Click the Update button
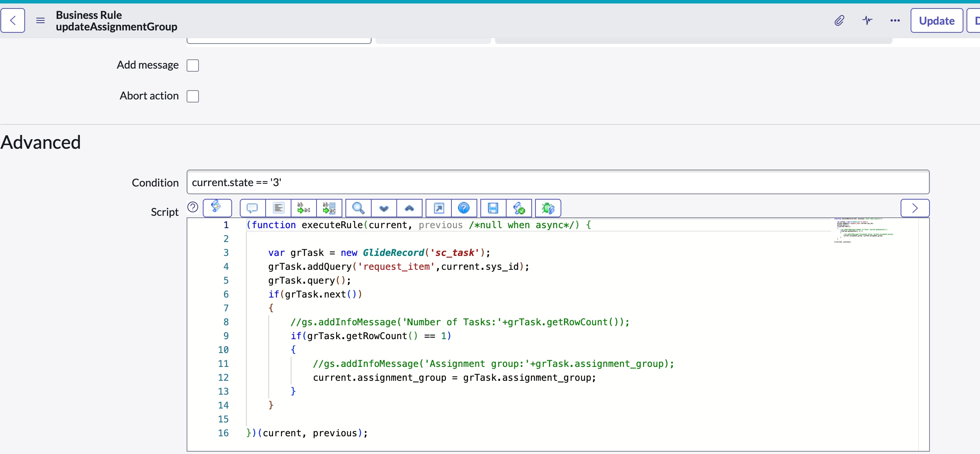The image size is (980, 454). (x=937, y=20)
